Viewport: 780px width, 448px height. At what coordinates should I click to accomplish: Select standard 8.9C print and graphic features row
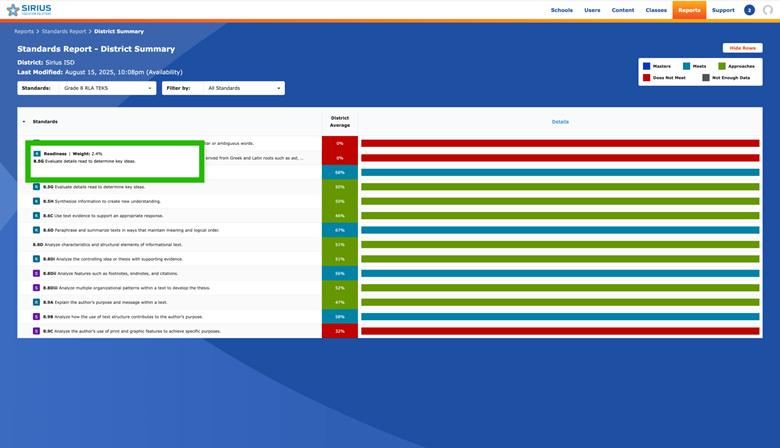point(132,331)
